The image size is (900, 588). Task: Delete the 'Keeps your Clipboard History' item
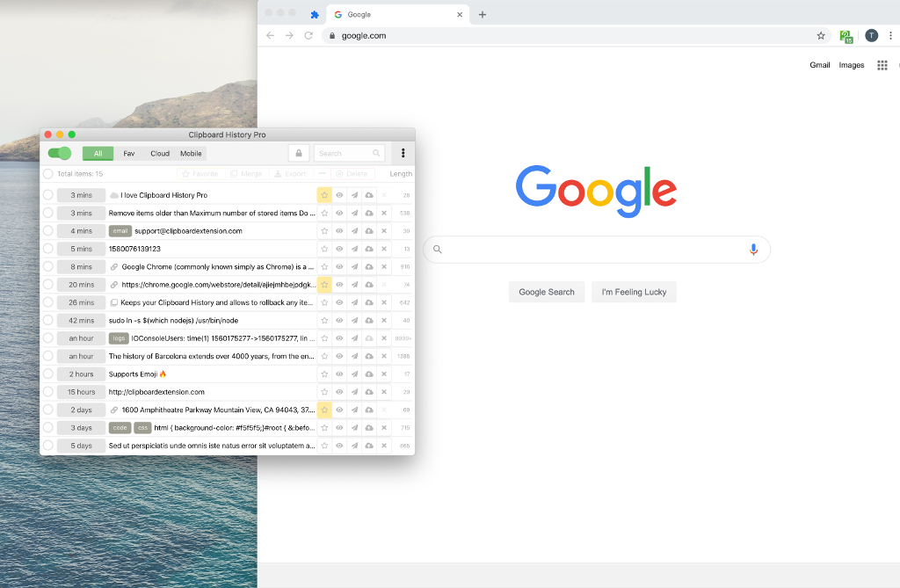(x=384, y=302)
